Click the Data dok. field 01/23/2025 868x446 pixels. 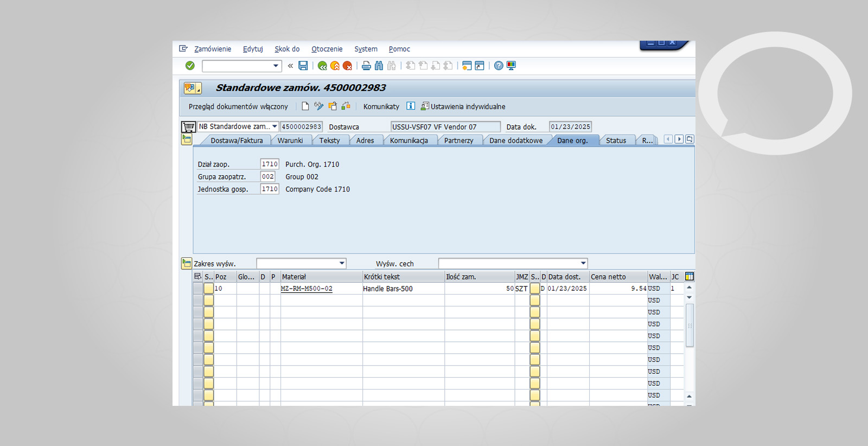(x=570, y=127)
